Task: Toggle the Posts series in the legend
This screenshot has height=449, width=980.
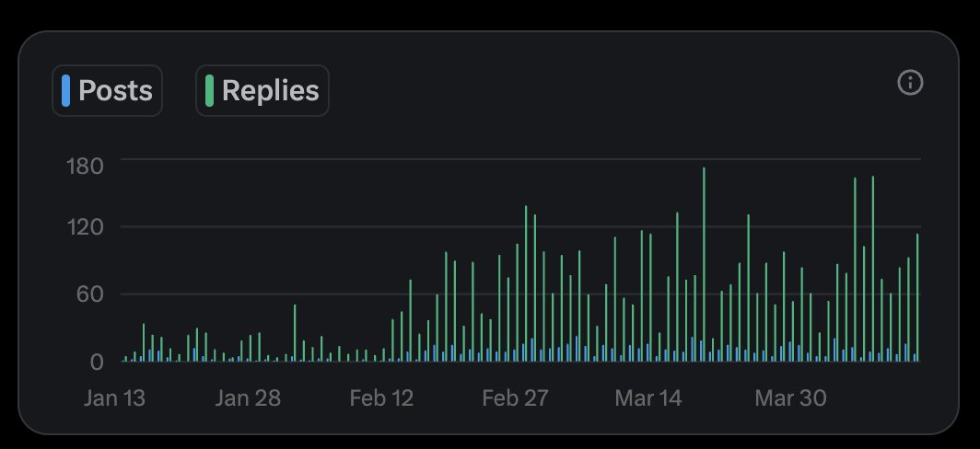Action: [x=107, y=90]
